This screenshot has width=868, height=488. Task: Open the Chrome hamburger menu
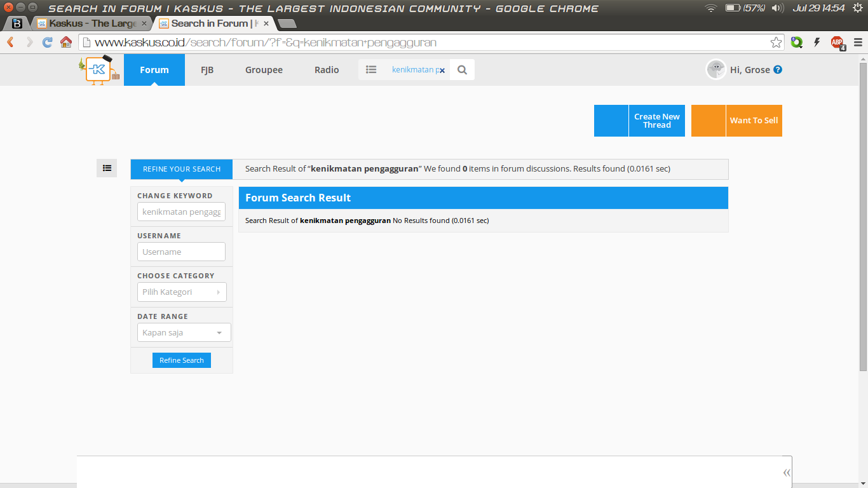click(x=858, y=43)
